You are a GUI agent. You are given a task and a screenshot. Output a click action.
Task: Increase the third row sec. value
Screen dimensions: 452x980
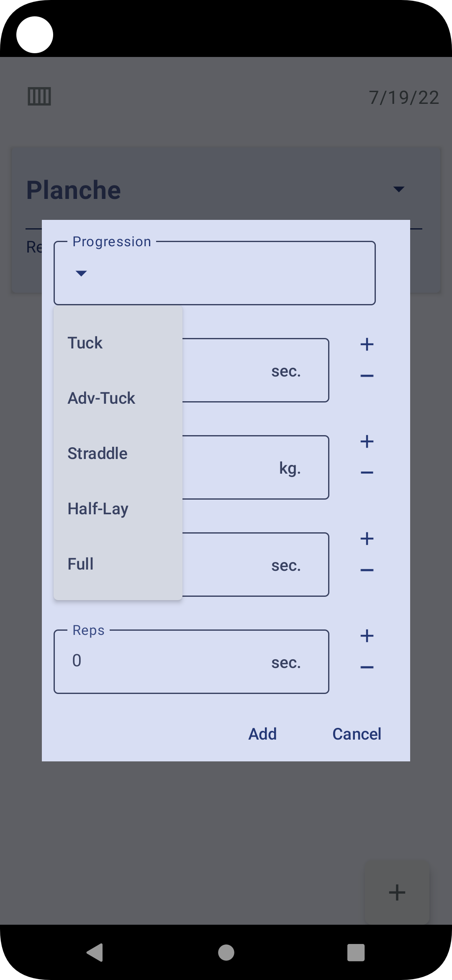tap(367, 539)
